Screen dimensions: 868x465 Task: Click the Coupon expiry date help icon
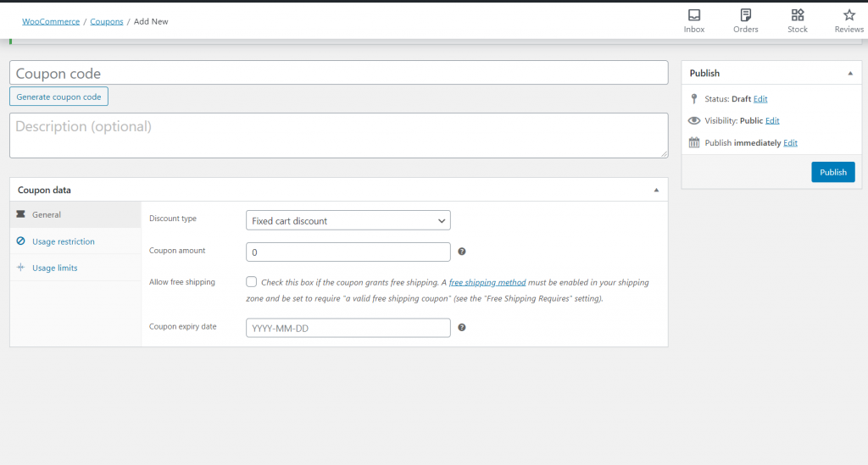click(x=462, y=327)
